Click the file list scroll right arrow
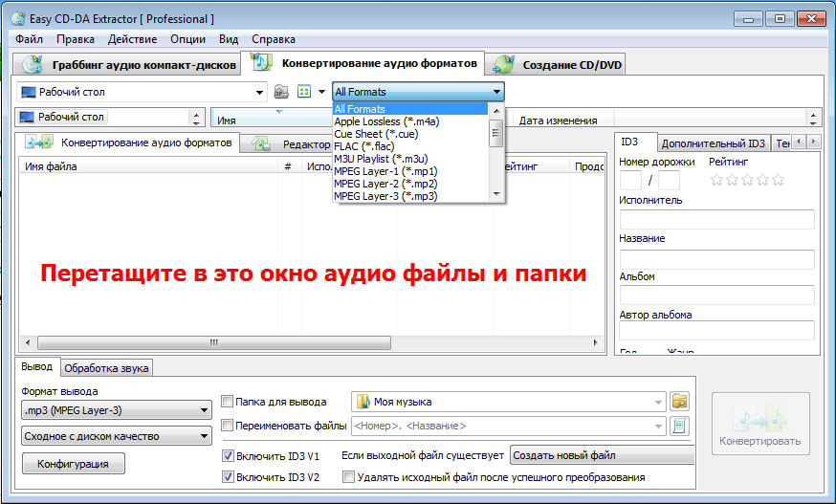The width and height of the screenshot is (836, 504). [596, 342]
